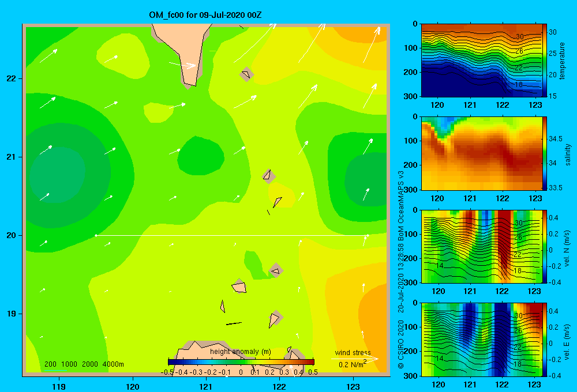Screen dimensions: 577x392
Task: Click the "4000m" depth contour legend entry
Action: (x=113, y=364)
